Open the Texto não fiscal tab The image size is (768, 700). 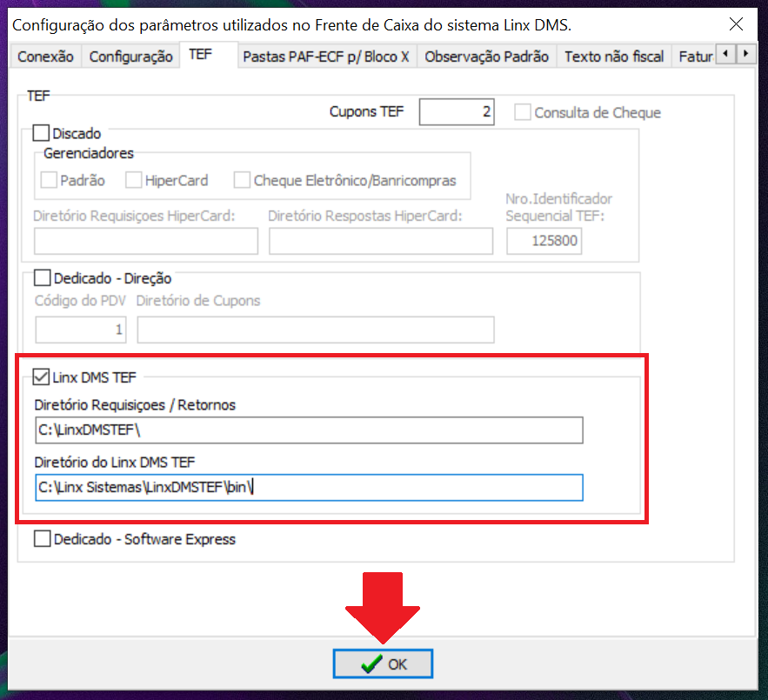[614, 57]
